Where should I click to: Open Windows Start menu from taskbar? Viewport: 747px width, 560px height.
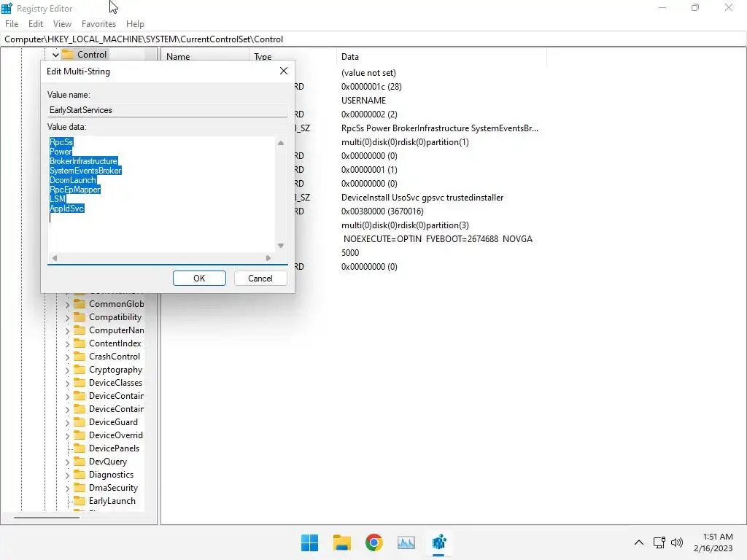coord(309,542)
